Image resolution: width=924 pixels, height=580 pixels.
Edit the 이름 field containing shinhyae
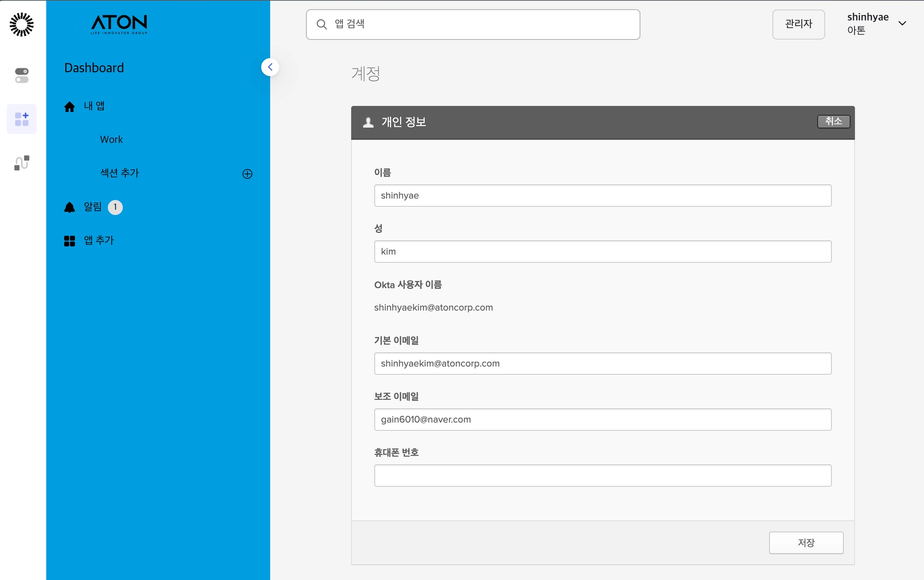pyautogui.click(x=603, y=195)
